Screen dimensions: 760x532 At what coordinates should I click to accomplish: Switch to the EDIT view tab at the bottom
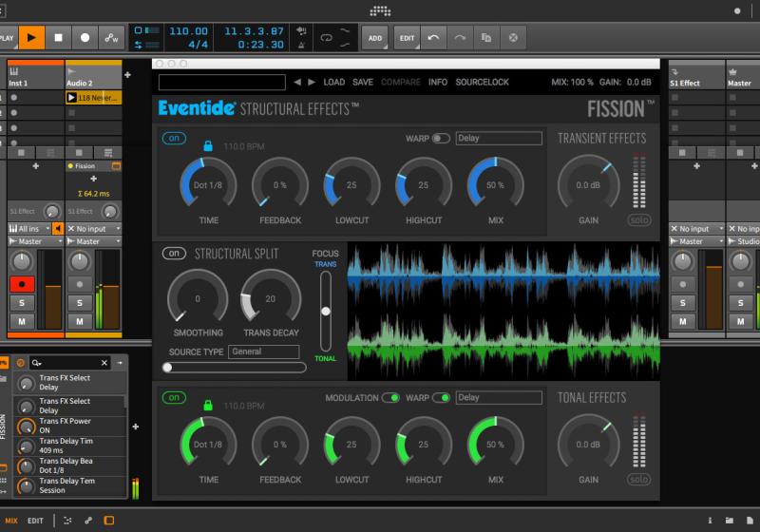tap(35, 521)
